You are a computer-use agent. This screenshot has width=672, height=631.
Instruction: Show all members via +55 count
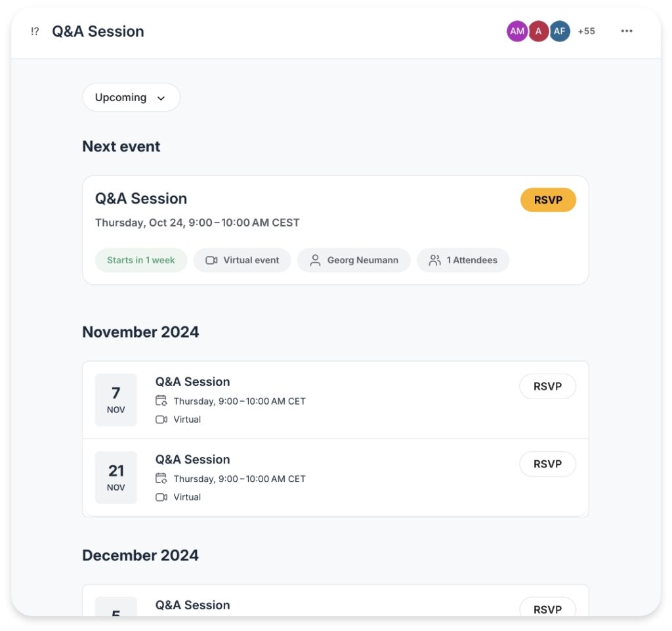tap(586, 31)
